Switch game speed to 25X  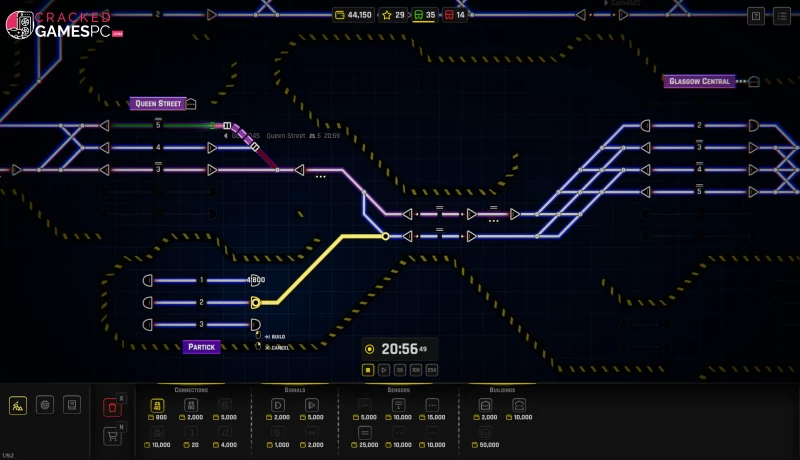(x=432, y=370)
